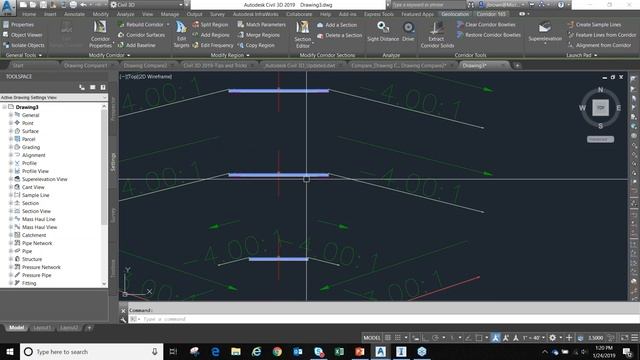Click Restore Corridor Bowties
Viewport: 640px width, 360px height.
point(489,35)
